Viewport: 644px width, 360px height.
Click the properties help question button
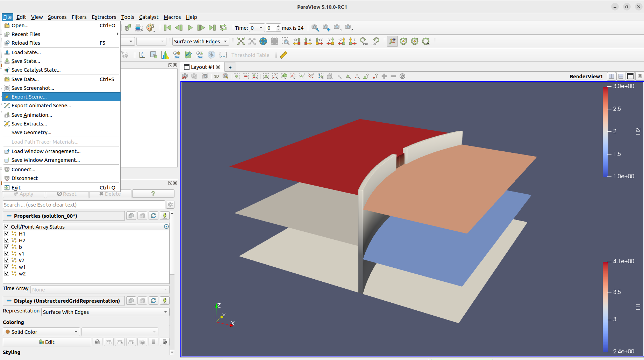pos(153,194)
